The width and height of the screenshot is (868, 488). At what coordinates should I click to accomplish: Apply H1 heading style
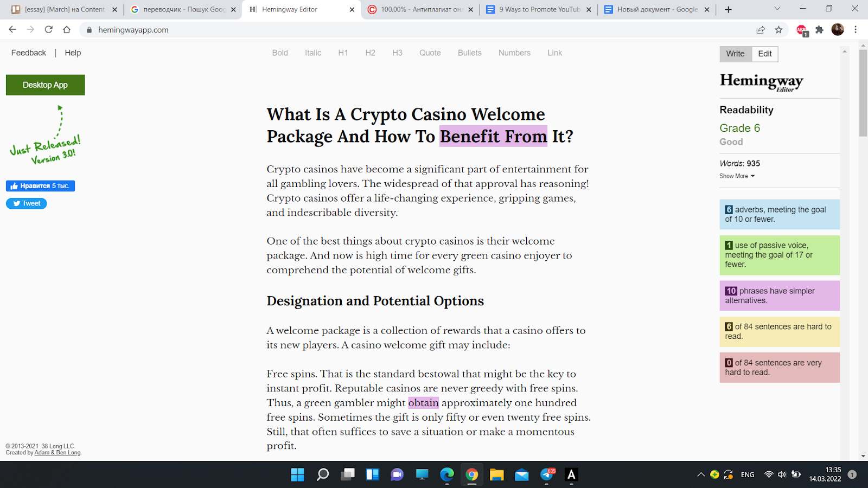pyautogui.click(x=343, y=53)
